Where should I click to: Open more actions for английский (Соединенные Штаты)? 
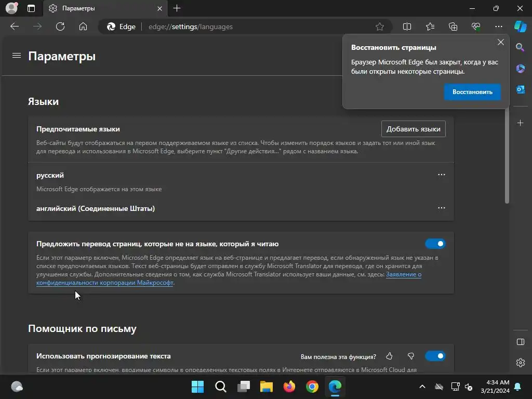click(x=441, y=208)
